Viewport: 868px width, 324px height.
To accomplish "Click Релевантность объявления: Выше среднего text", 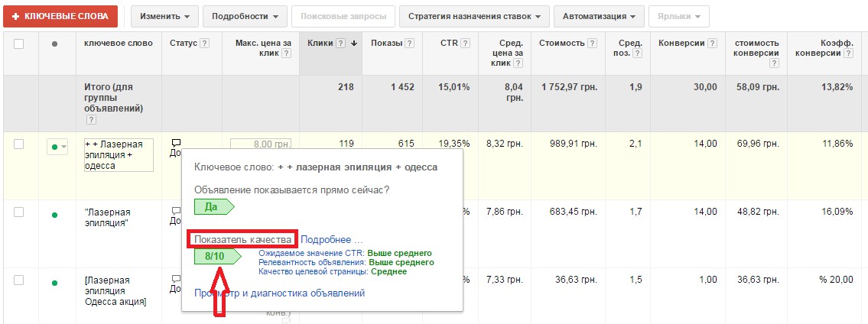I will click(x=346, y=262).
